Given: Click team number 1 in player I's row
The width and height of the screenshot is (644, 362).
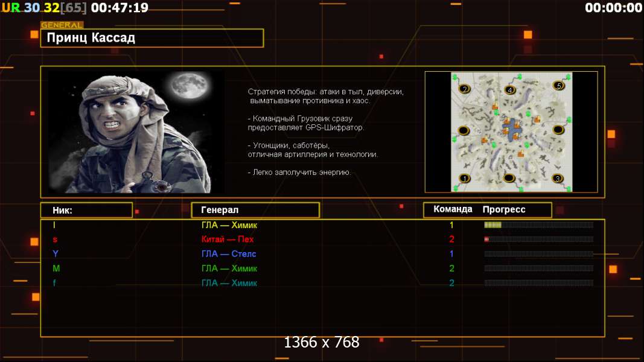Looking at the screenshot, I should point(451,225).
